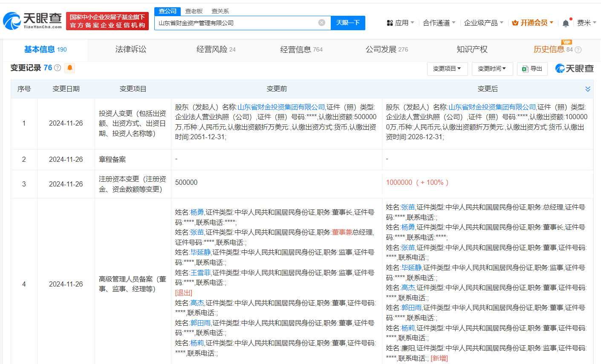Export records with 导出 button

(x=532, y=69)
